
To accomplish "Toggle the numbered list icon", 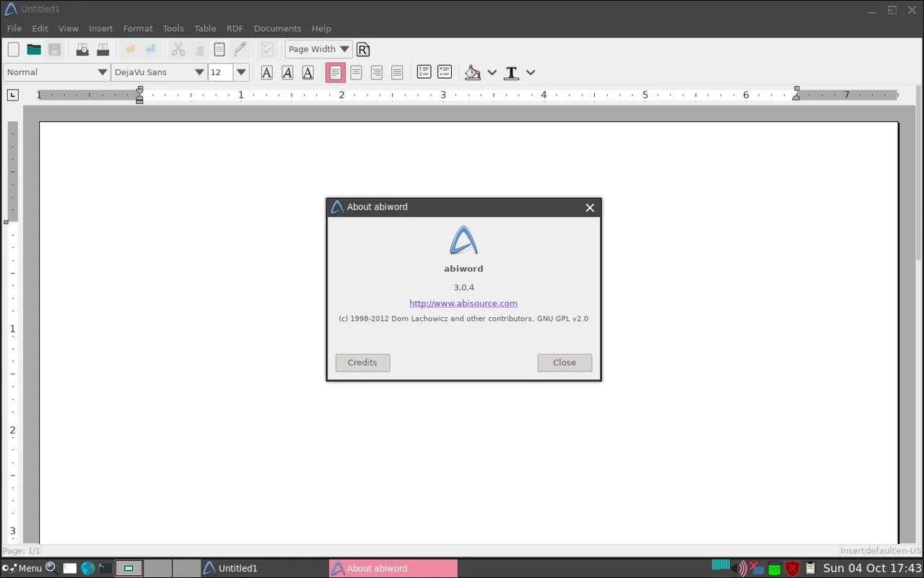I will tap(424, 72).
